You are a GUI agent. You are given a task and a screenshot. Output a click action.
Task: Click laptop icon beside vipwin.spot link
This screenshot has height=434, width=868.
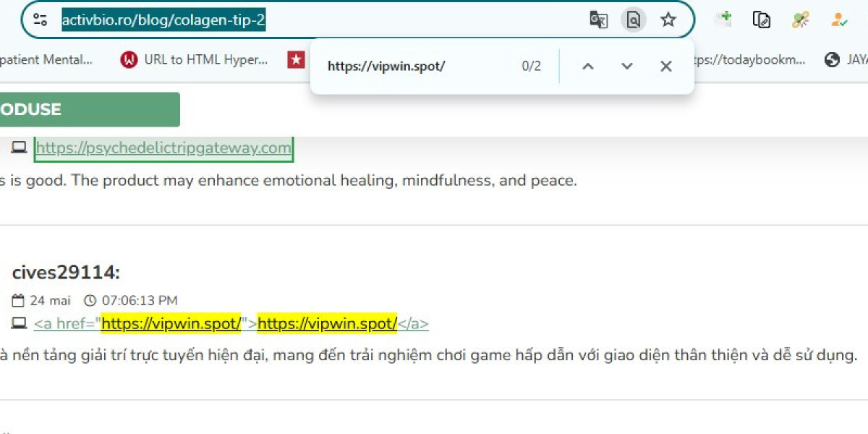19,323
